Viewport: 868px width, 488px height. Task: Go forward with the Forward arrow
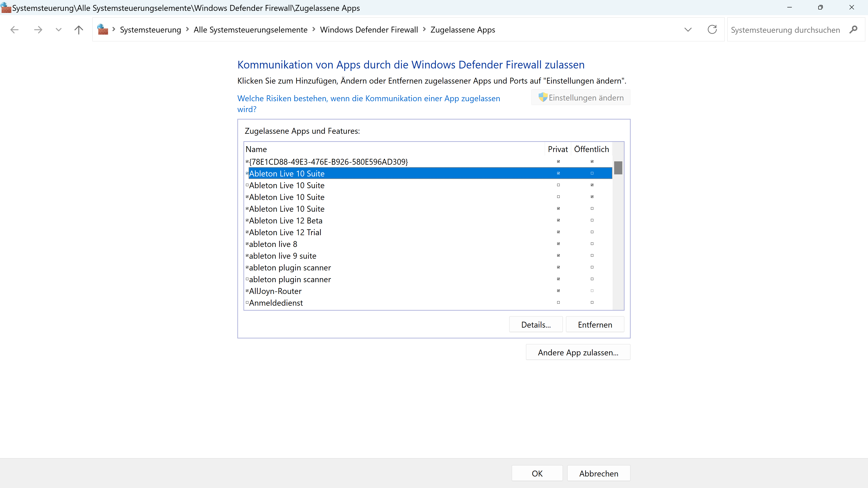click(38, 30)
